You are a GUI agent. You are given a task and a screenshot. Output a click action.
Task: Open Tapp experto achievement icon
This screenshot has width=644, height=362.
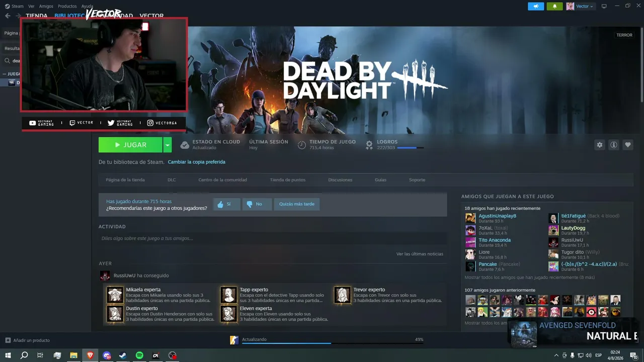tap(229, 295)
